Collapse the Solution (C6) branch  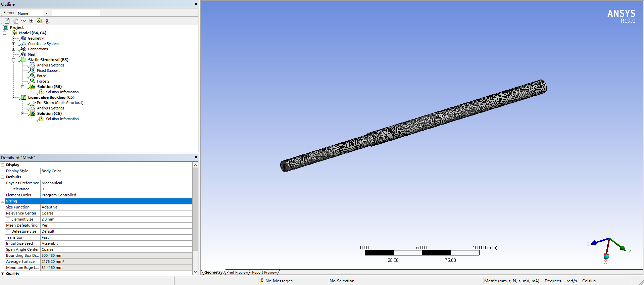(x=23, y=113)
